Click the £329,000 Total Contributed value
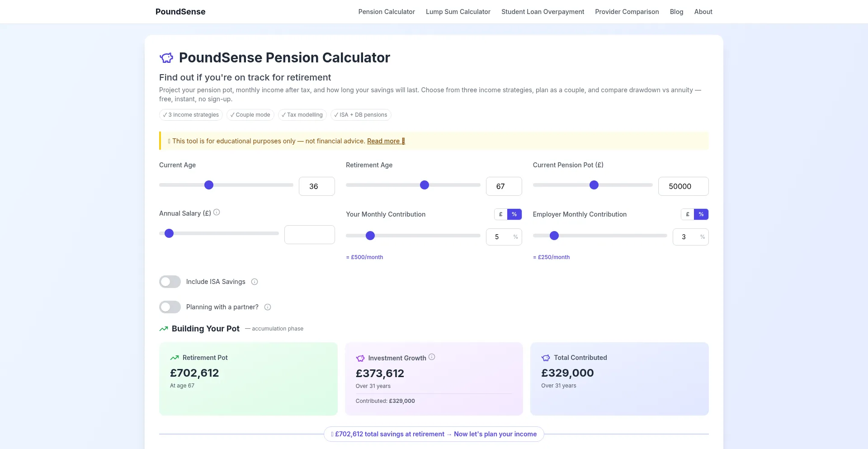 pos(567,373)
